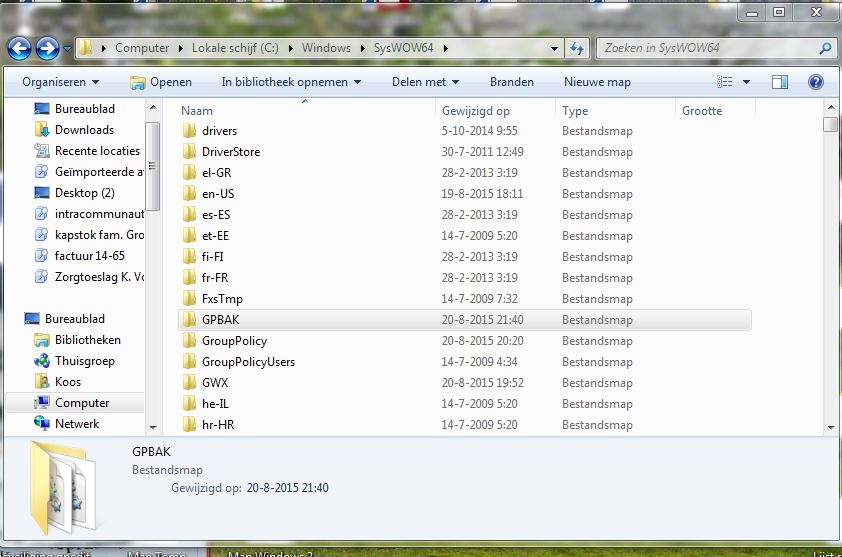This screenshot has height=557, width=842.
Task: Toggle the preview pane icon
Action: click(x=780, y=82)
